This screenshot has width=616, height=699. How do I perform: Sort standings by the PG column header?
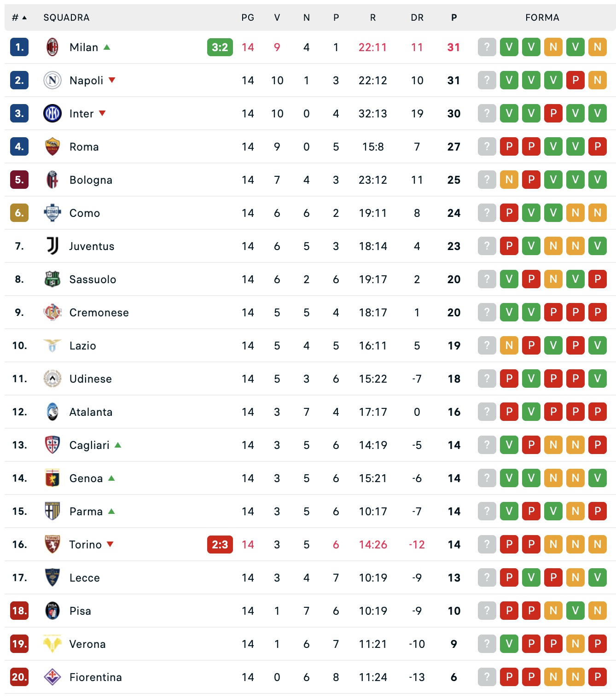248,17
